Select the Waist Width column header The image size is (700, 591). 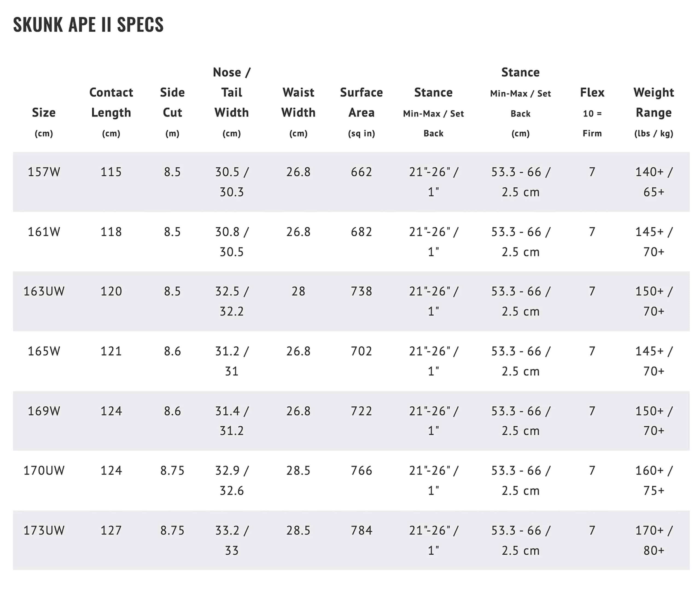pos(298,103)
